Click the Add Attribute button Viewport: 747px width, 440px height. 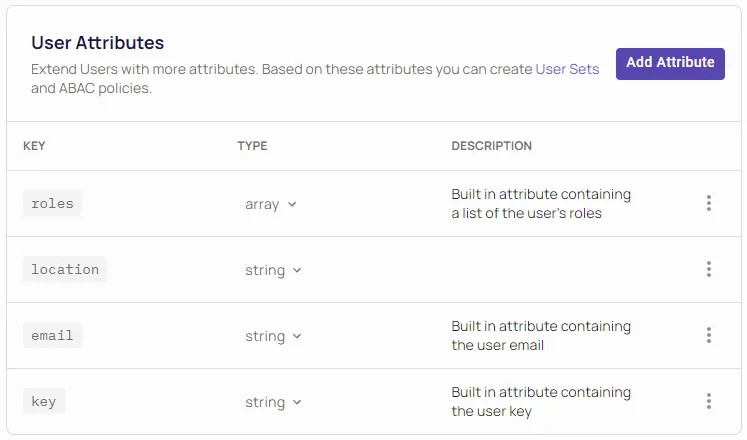tap(670, 63)
